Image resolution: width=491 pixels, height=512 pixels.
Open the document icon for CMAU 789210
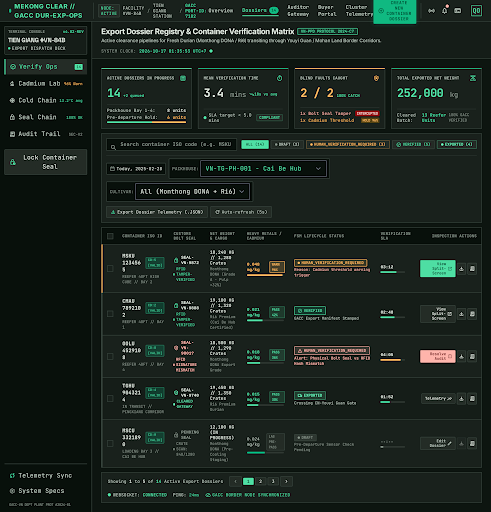(472, 314)
